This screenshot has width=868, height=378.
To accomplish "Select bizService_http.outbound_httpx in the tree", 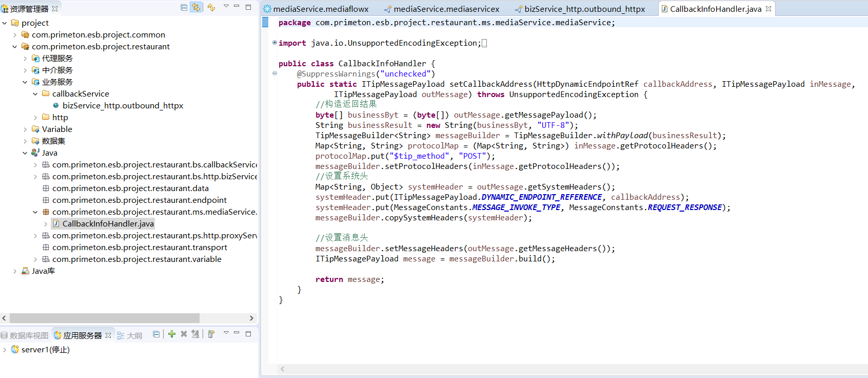I will pyautogui.click(x=122, y=105).
